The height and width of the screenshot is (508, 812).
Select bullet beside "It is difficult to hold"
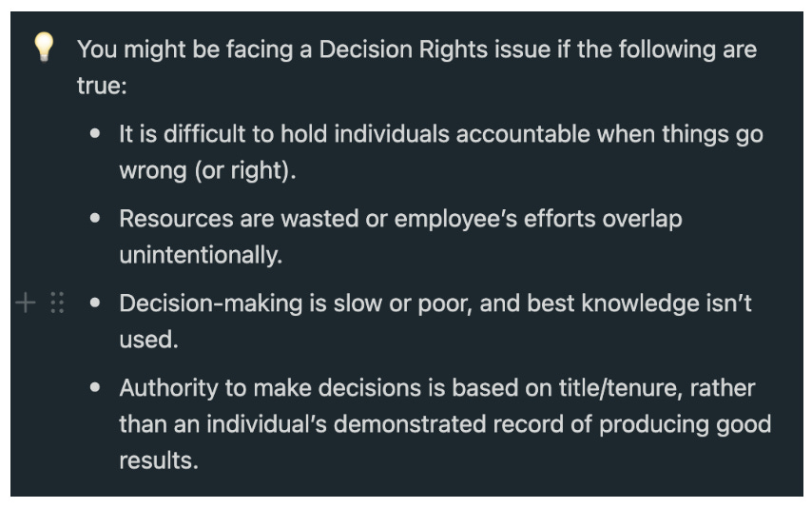tap(95, 134)
